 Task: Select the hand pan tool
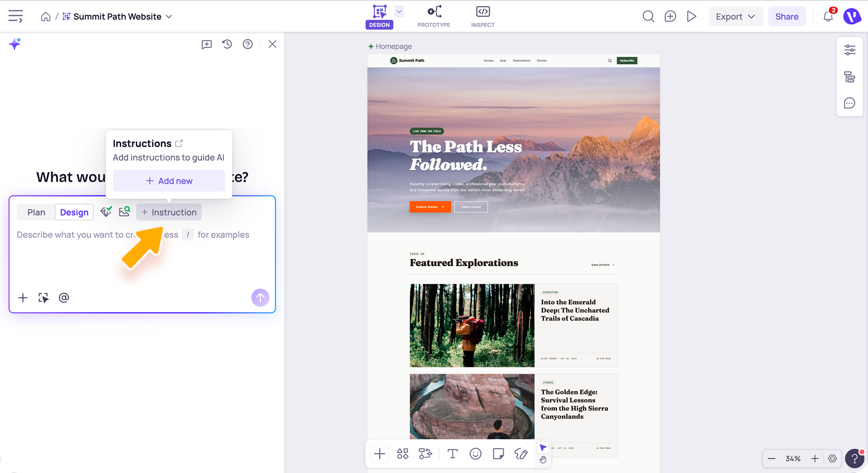click(543, 460)
